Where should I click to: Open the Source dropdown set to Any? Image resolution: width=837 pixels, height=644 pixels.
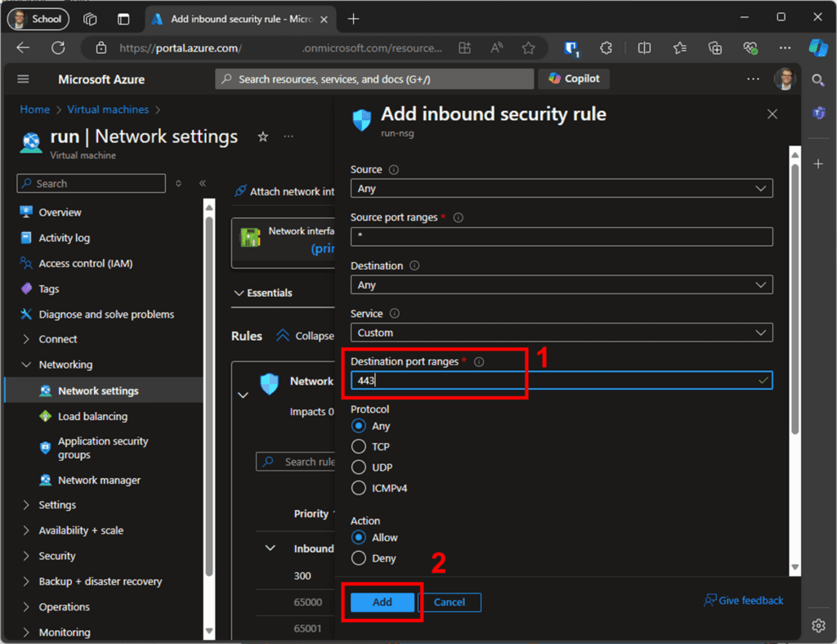pyautogui.click(x=561, y=188)
